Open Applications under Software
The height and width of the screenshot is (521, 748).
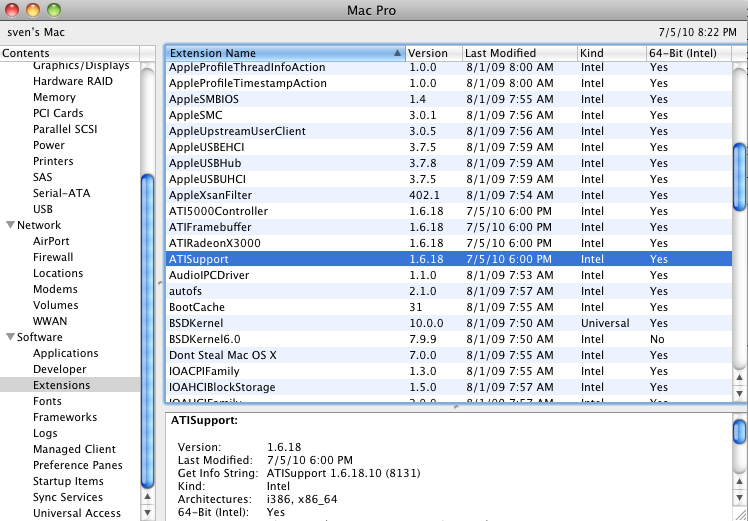coord(66,353)
